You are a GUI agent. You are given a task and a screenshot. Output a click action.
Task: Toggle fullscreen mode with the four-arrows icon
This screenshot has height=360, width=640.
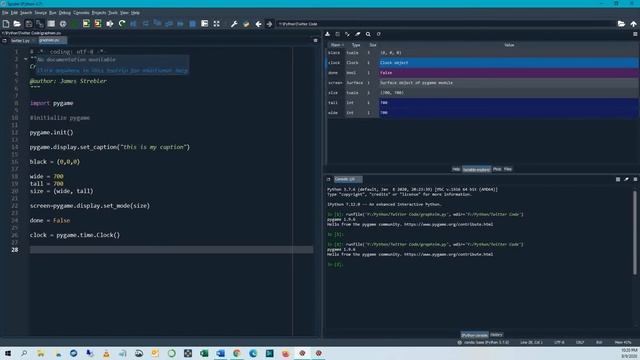[x=216, y=24]
